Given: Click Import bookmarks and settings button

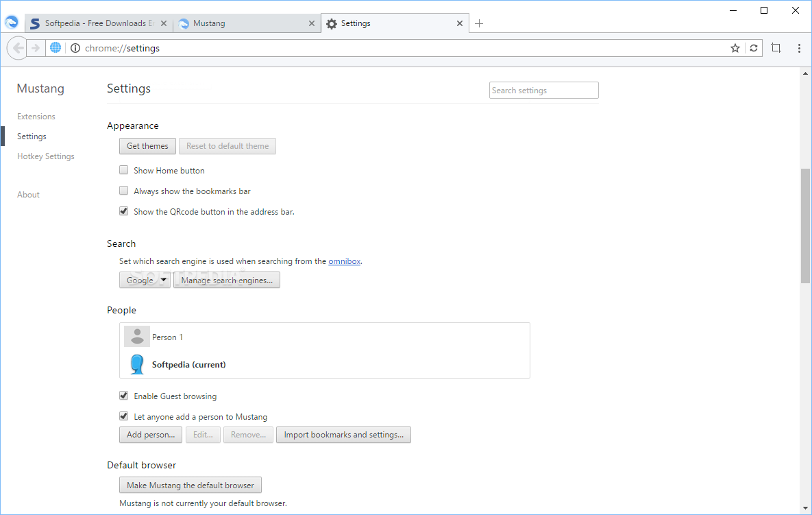Looking at the screenshot, I should 343,435.
